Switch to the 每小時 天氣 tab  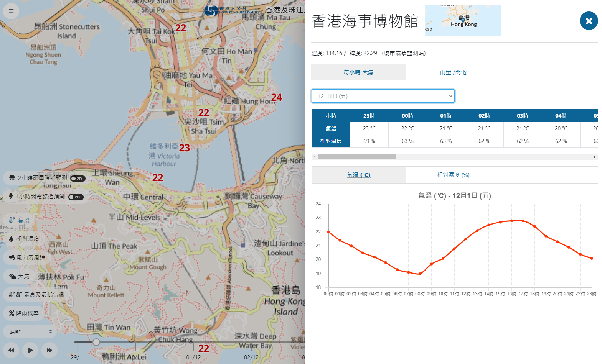[358, 72]
